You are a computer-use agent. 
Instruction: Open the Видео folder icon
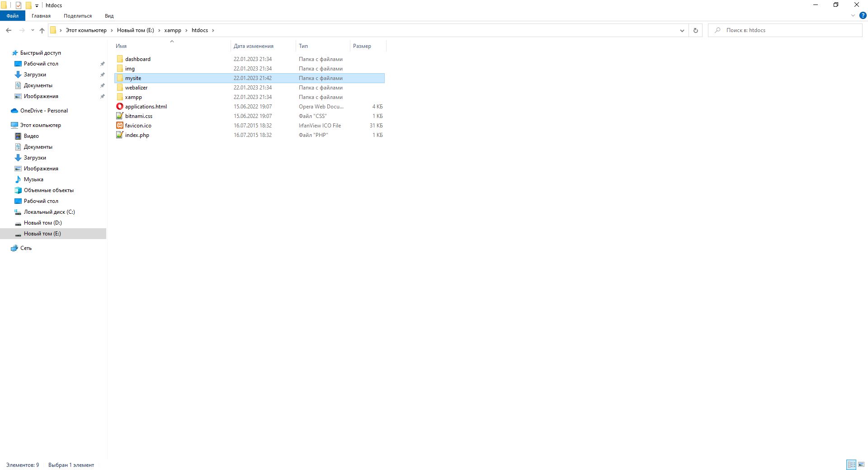18,136
